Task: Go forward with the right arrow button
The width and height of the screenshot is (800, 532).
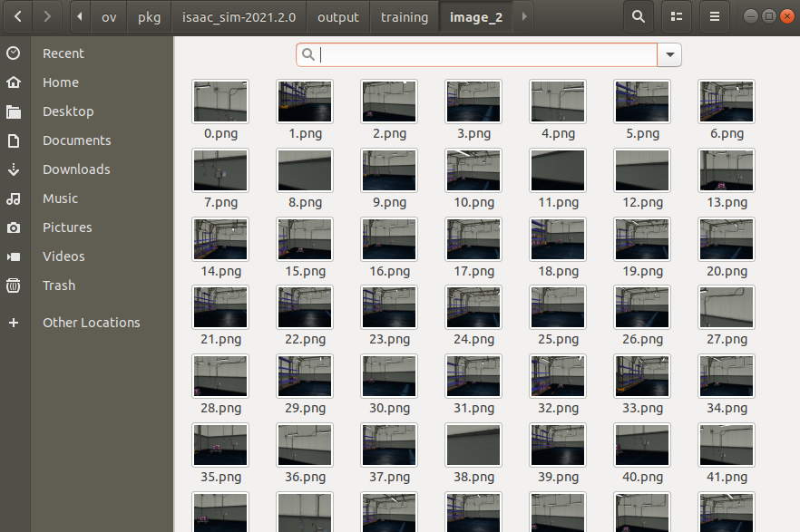Action: (x=47, y=17)
